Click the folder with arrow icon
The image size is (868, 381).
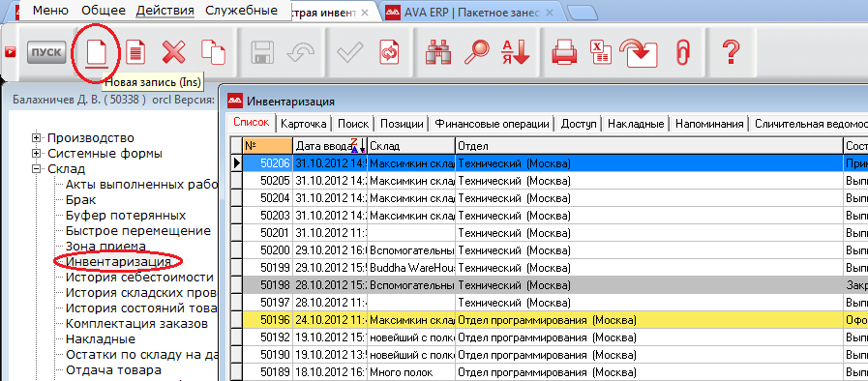(638, 52)
